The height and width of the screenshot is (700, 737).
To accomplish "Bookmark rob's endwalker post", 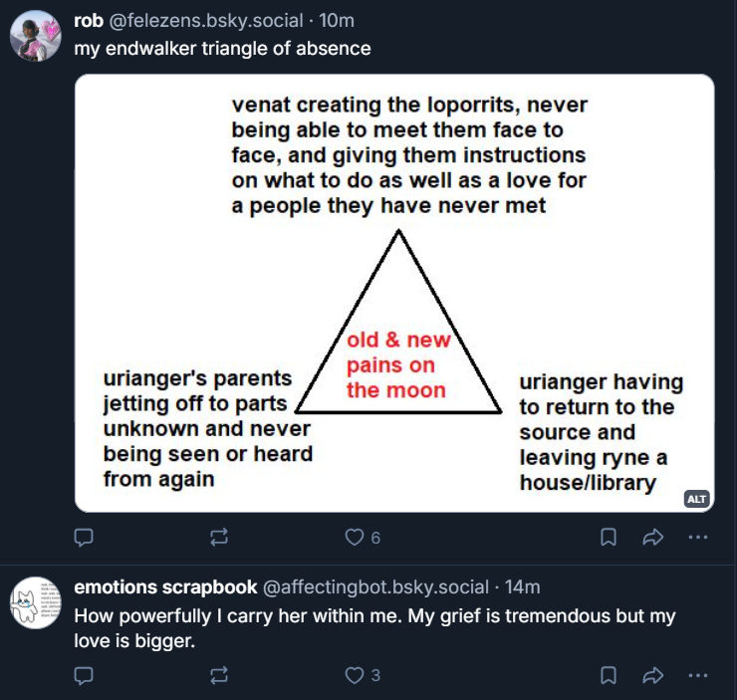I will [x=609, y=538].
